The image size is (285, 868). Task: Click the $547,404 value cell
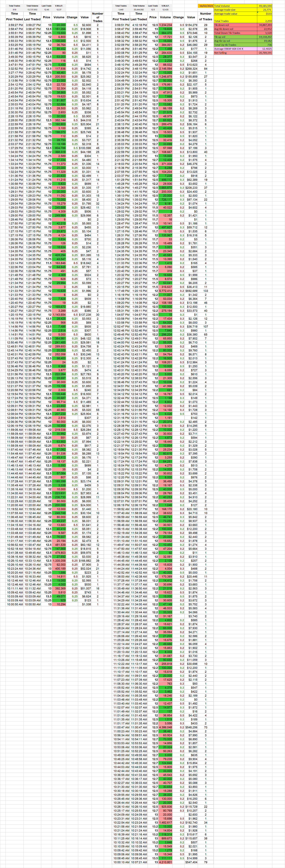191,862
